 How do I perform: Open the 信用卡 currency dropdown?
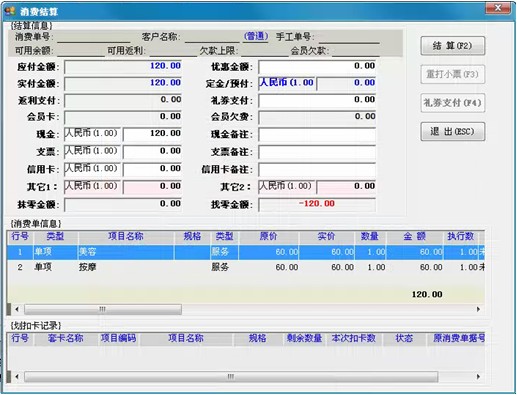click(x=92, y=169)
